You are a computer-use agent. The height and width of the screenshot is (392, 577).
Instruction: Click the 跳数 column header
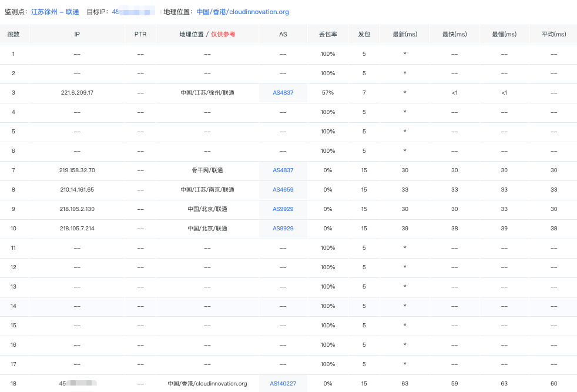tap(14, 35)
